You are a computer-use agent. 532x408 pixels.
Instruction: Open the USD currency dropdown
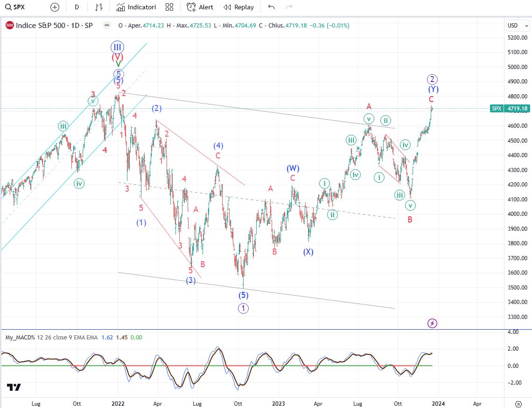[518, 26]
